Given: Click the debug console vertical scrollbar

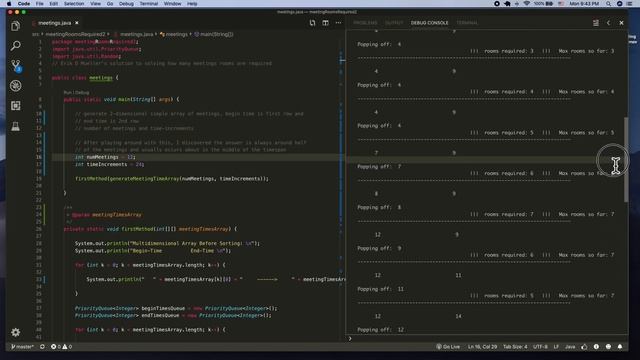Looking at the screenshot, I should point(626,159).
